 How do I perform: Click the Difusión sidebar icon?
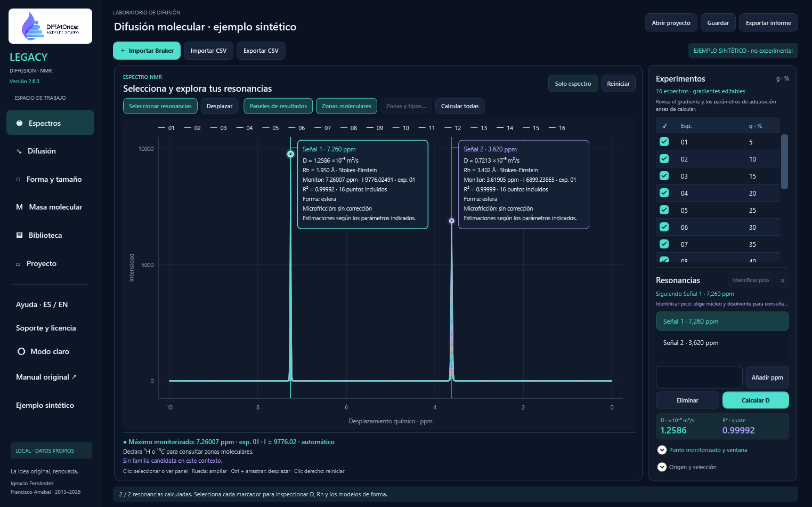19,151
